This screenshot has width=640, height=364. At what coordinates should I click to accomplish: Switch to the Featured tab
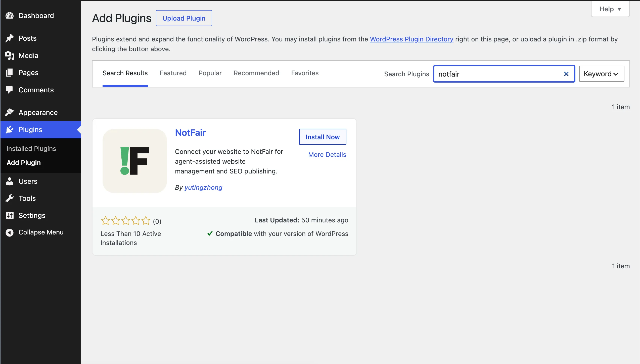click(x=173, y=73)
